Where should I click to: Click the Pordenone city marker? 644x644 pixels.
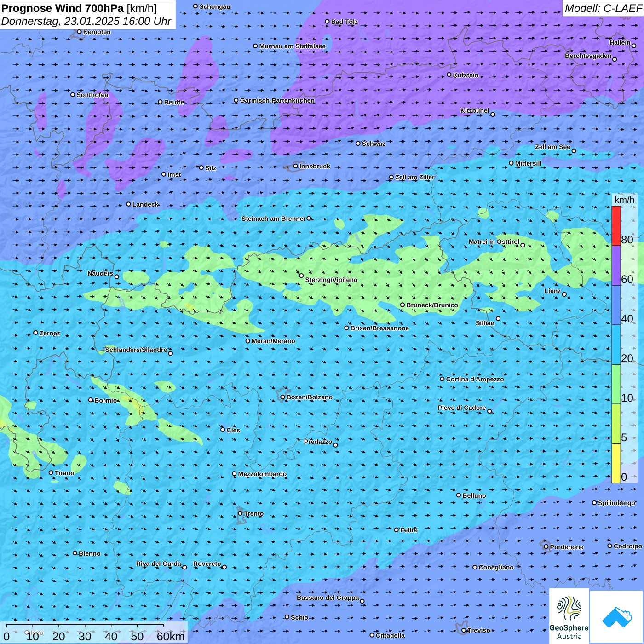pyautogui.click(x=546, y=546)
